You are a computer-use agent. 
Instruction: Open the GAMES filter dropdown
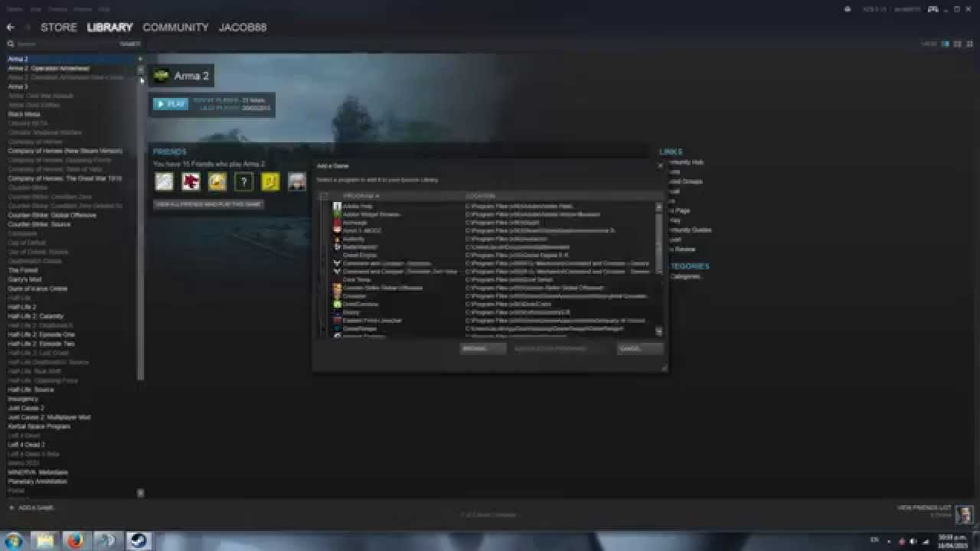[130, 44]
